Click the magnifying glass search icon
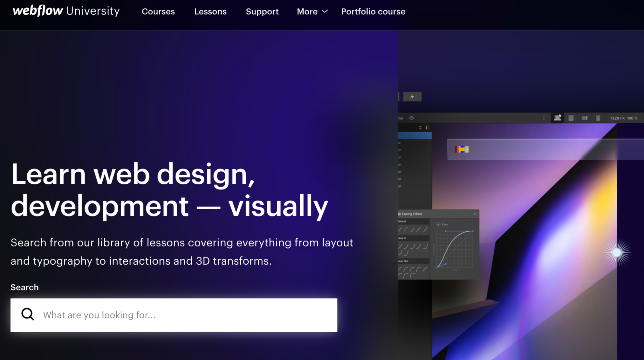This screenshot has height=360, width=644. pyautogui.click(x=28, y=314)
